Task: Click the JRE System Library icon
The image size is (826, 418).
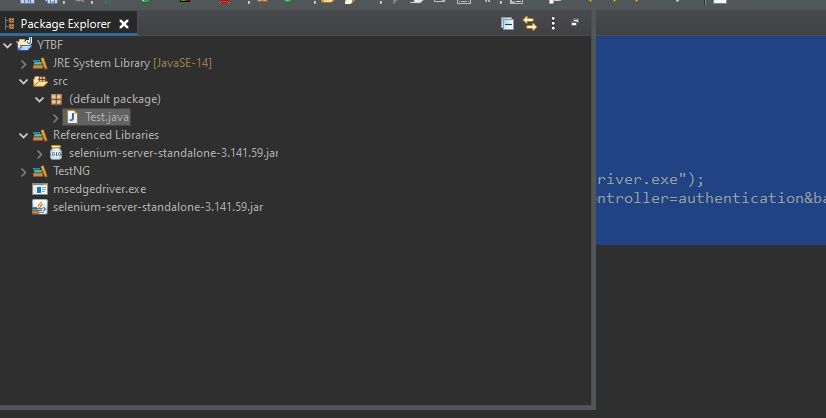Action: (40, 64)
